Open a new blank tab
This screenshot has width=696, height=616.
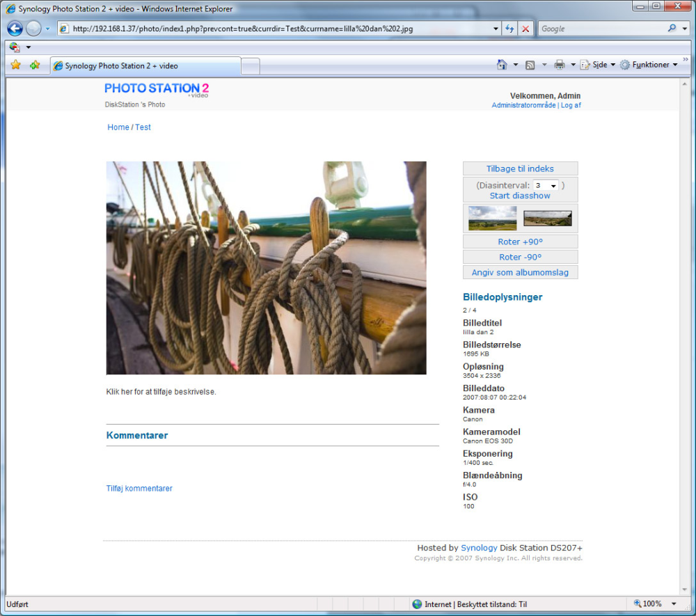pyautogui.click(x=251, y=67)
